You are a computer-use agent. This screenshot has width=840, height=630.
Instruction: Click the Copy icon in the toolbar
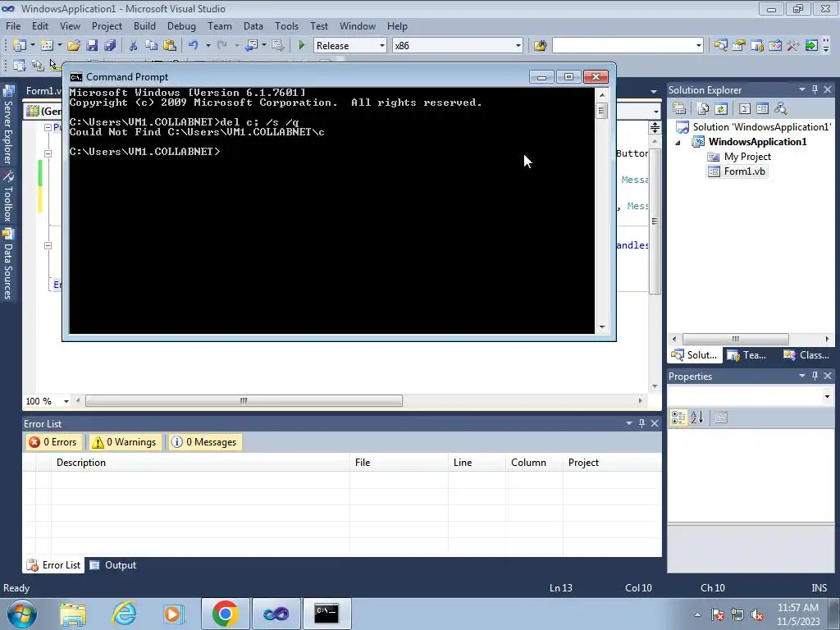152,46
